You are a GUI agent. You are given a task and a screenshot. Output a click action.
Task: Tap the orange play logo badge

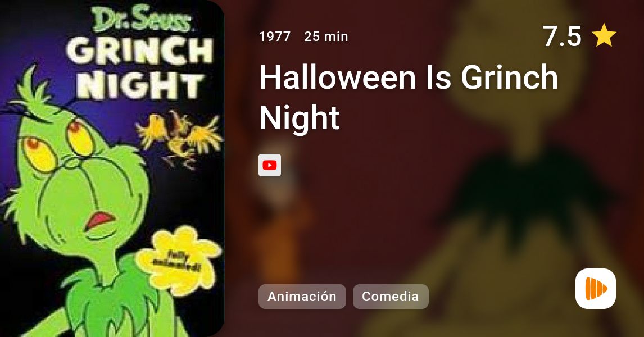[x=596, y=289]
